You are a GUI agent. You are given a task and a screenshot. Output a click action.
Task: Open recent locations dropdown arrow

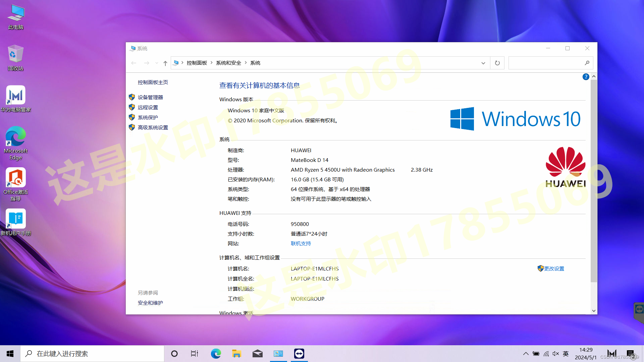pyautogui.click(x=157, y=63)
